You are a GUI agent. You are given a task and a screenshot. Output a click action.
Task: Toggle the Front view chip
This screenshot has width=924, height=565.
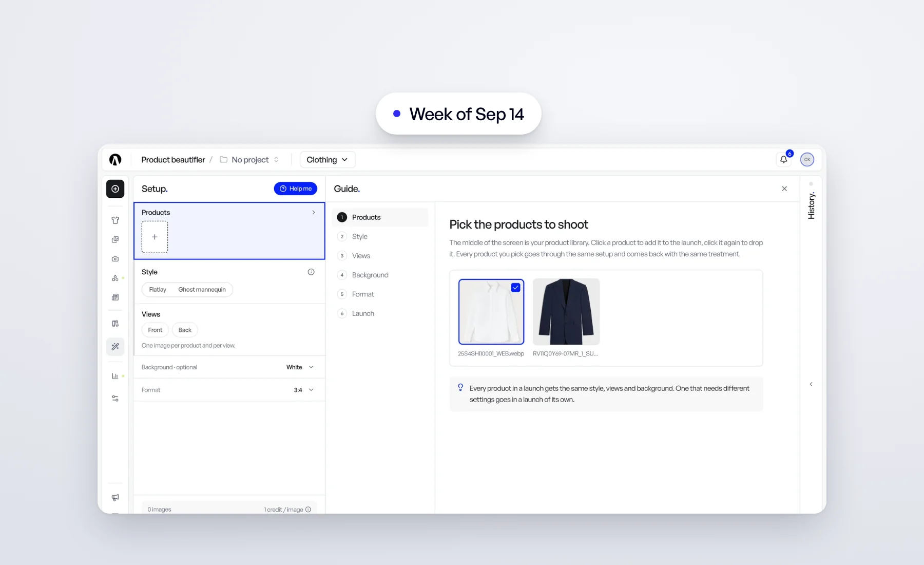click(155, 330)
